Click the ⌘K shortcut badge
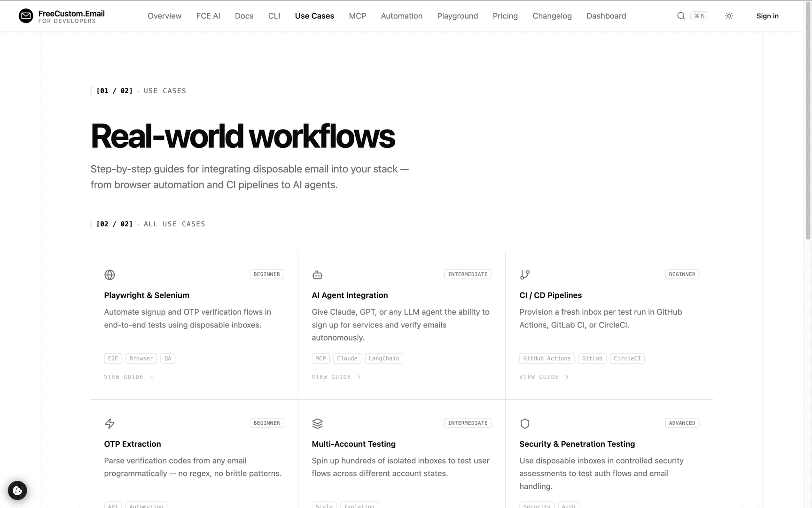 click(699, 16)
